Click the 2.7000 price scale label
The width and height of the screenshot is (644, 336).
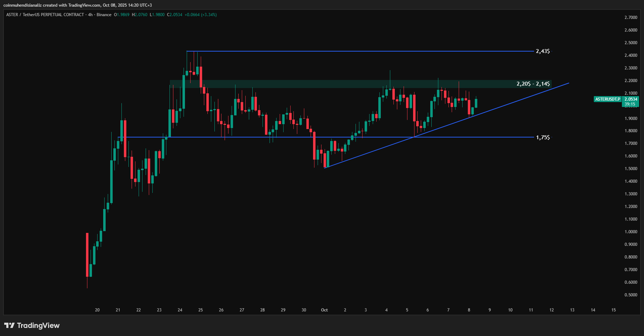[x=631, y=18]
